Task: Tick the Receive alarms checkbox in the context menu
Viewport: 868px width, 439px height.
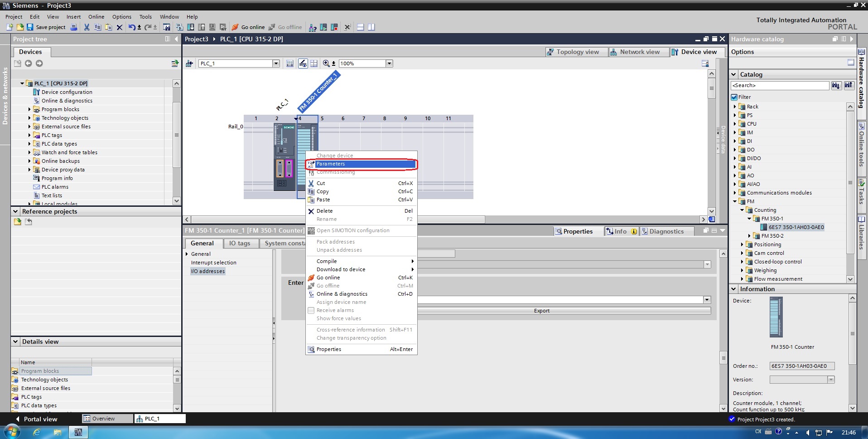Action: [x=311, y=311]
